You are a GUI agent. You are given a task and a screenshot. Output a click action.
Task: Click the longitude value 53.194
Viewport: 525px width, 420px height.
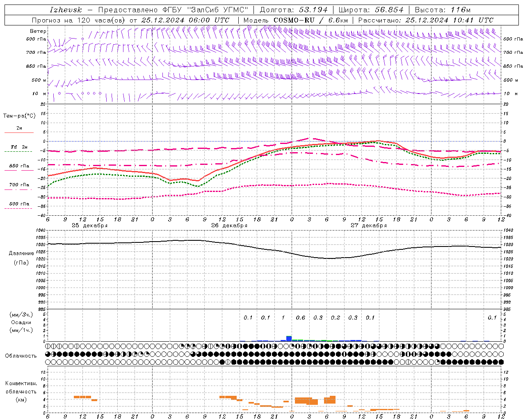coord(313,10)
